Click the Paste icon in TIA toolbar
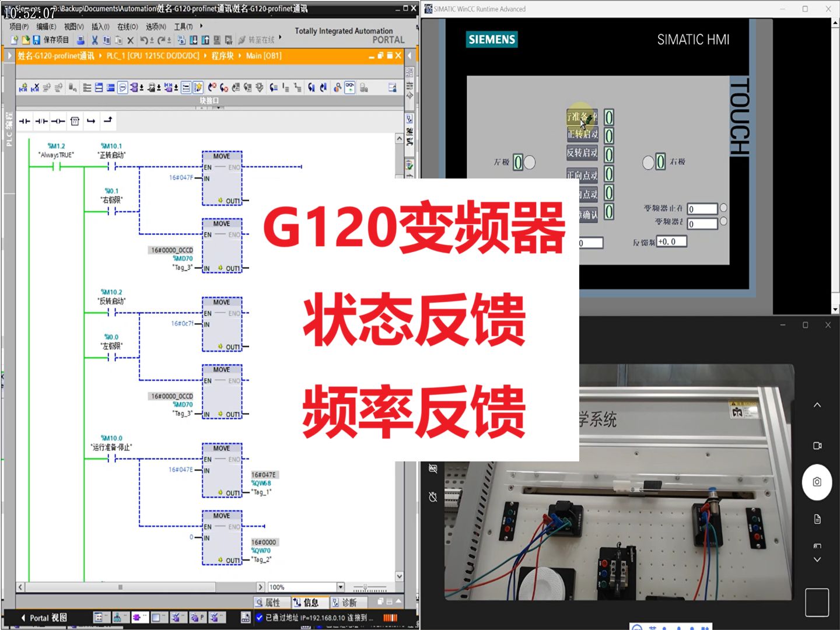This screenshot has width=840, height=630. coord(118,40)
